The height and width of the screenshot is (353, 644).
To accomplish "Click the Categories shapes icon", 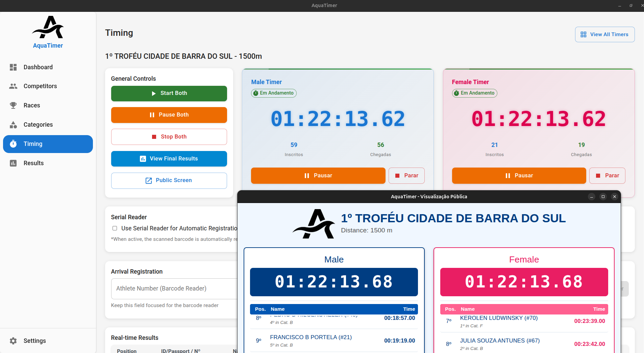I will pos(13,125).
